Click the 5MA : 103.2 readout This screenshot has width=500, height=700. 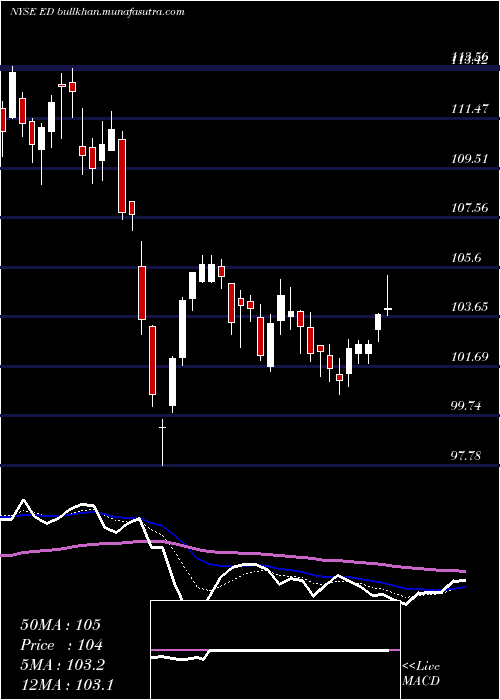(x=62, y=665)
